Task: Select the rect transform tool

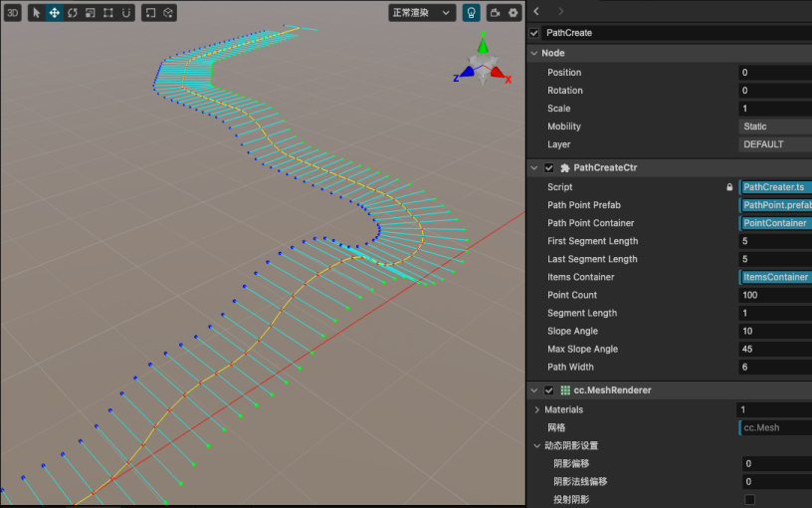Action: pyautogui.click(x=108, y=13)
